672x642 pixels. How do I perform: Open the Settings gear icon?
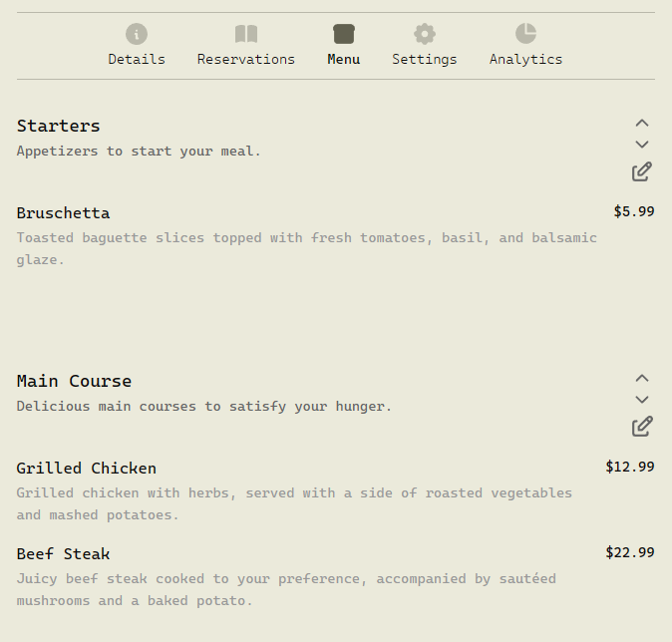click(x=425, y=34)
